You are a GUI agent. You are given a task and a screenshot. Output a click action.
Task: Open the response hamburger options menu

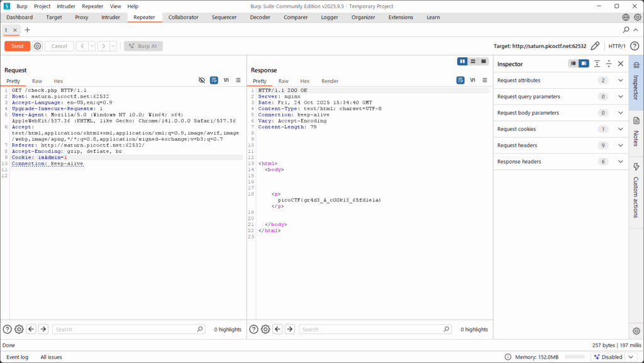tap(485, 81)
